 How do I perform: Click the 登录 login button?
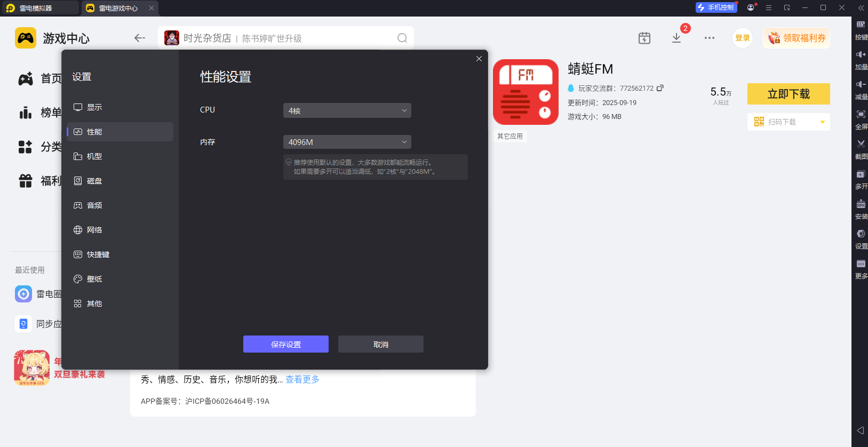pyautogui.click(x=743, y=38)
